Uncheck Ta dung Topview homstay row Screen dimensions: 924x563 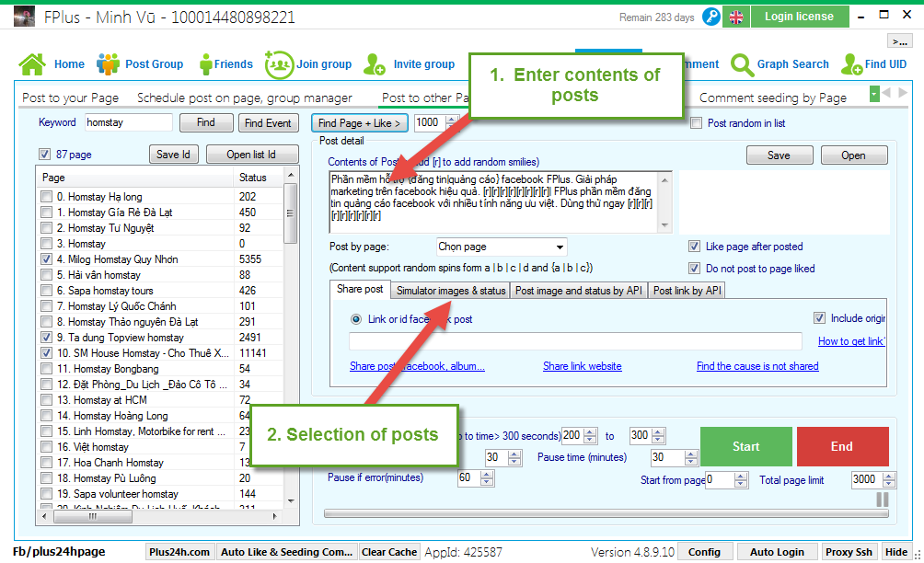46,338
